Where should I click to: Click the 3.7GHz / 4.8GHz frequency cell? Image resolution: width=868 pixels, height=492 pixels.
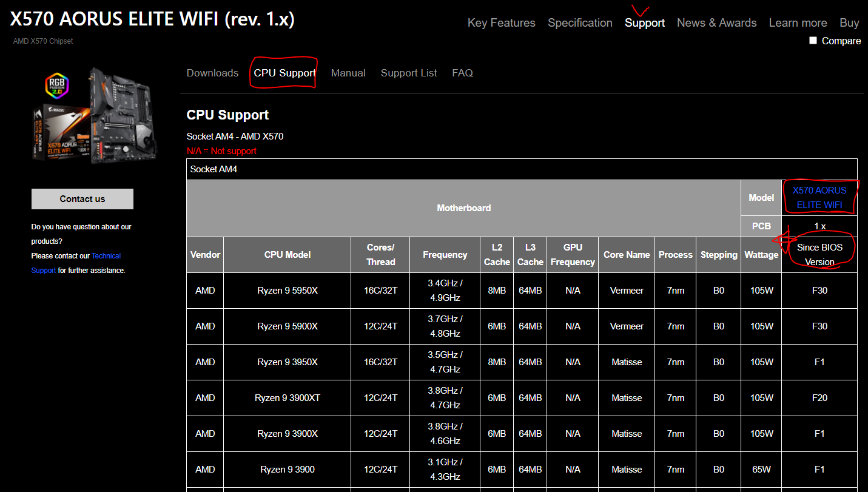[x=445, y=326]
